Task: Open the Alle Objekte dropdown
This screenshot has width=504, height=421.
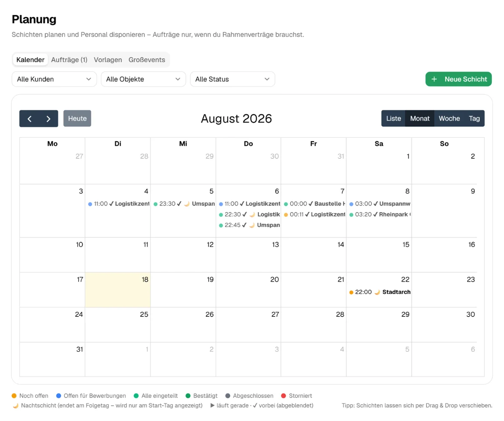Action: click(143, 79)
